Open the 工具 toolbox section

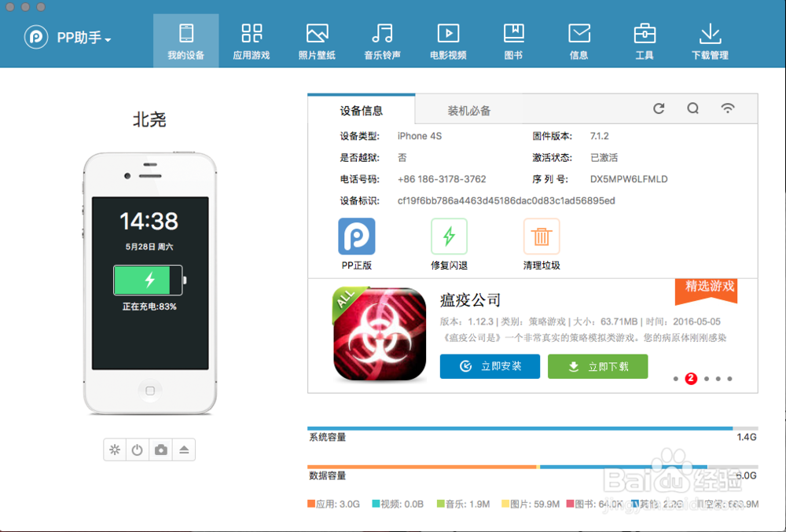(x=645, y=41)
